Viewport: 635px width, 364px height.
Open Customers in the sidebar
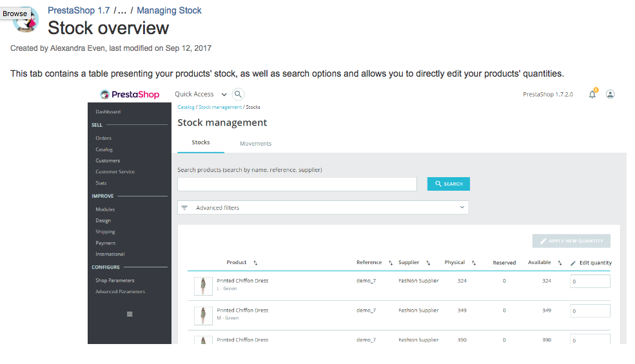pos(108,161)
